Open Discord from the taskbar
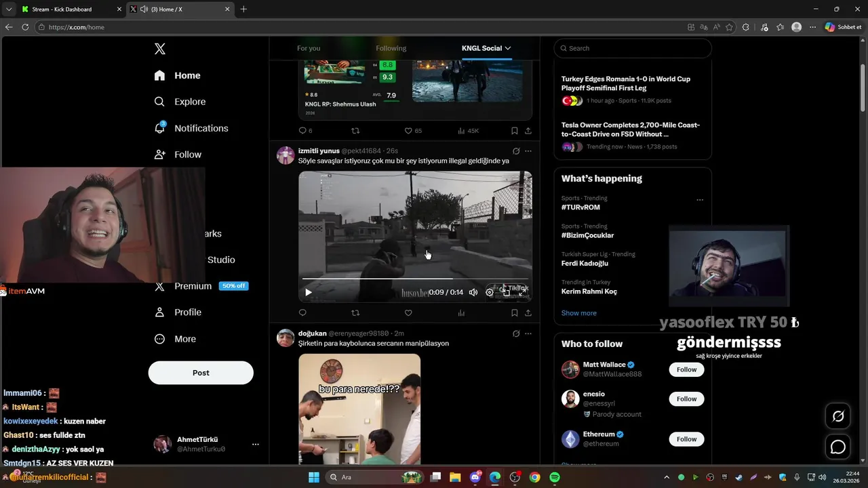868x488 pixels. tap(475, 477)
